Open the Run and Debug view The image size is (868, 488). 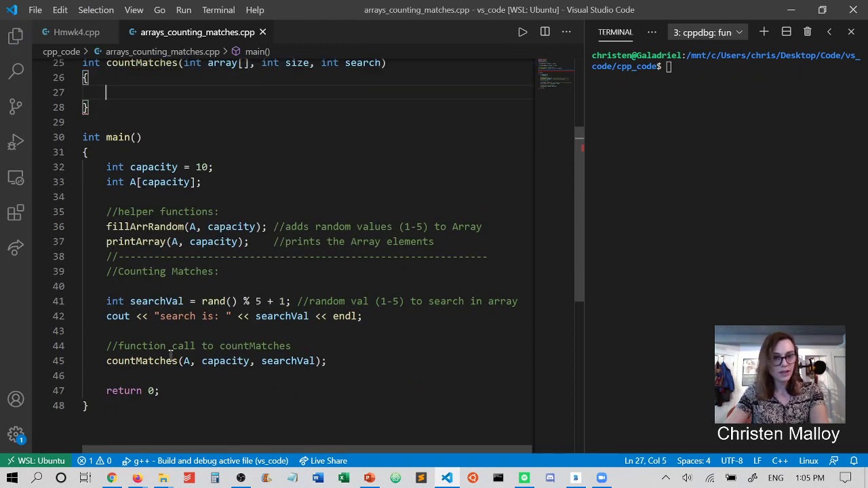click(16, 142)
